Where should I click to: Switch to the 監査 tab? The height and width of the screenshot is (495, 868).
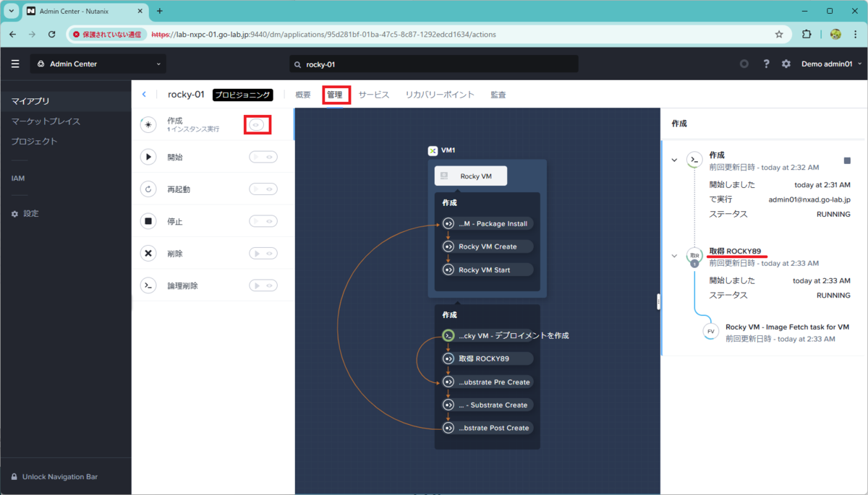(x=498, y=95)
